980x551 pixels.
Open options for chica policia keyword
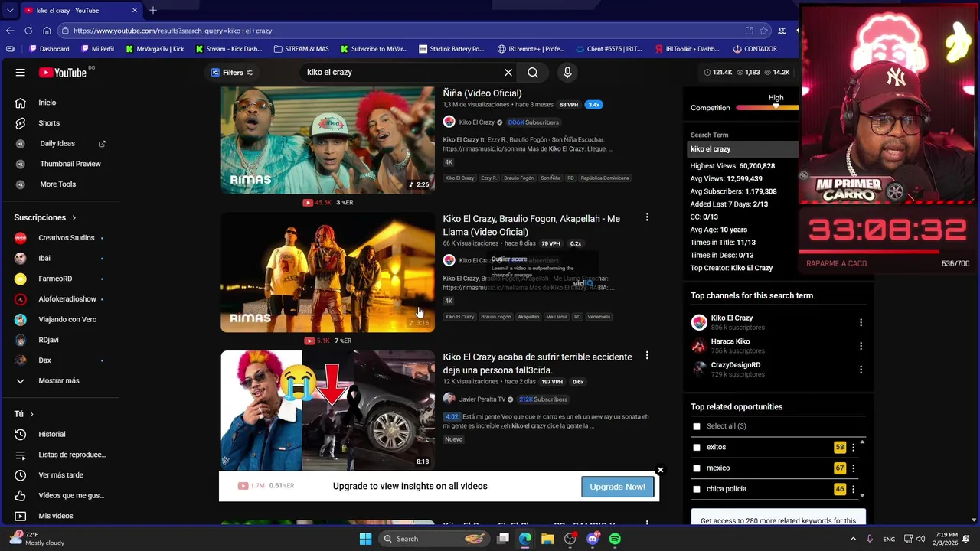pos(853,489)
